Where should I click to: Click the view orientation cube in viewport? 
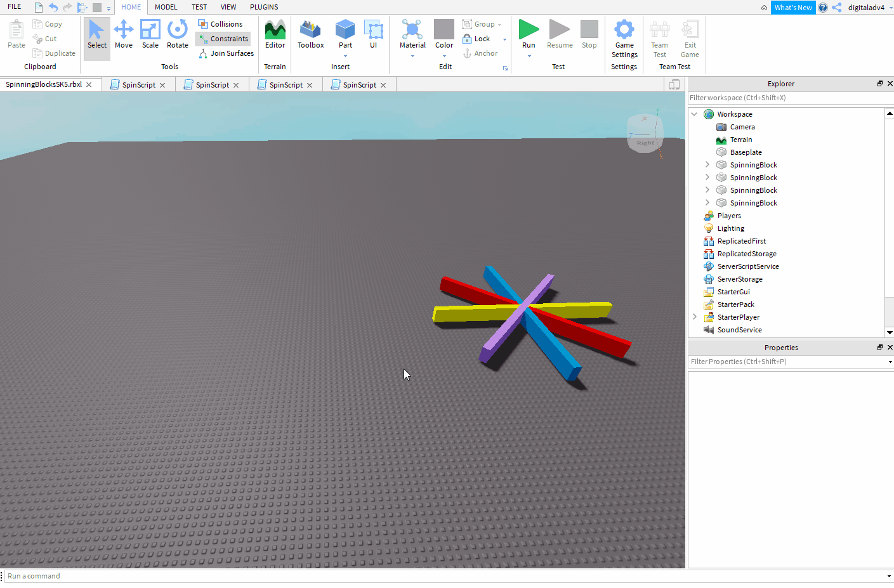click(645, 133)
